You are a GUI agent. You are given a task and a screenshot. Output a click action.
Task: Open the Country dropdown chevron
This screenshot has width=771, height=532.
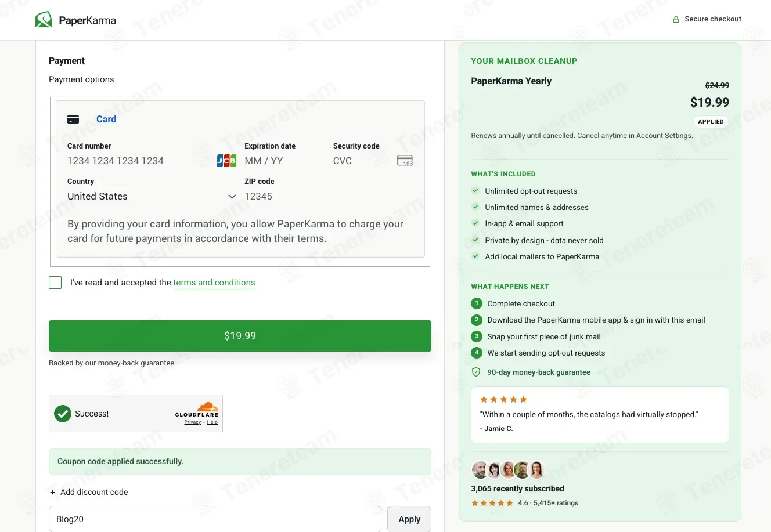[x=232, y=197]
